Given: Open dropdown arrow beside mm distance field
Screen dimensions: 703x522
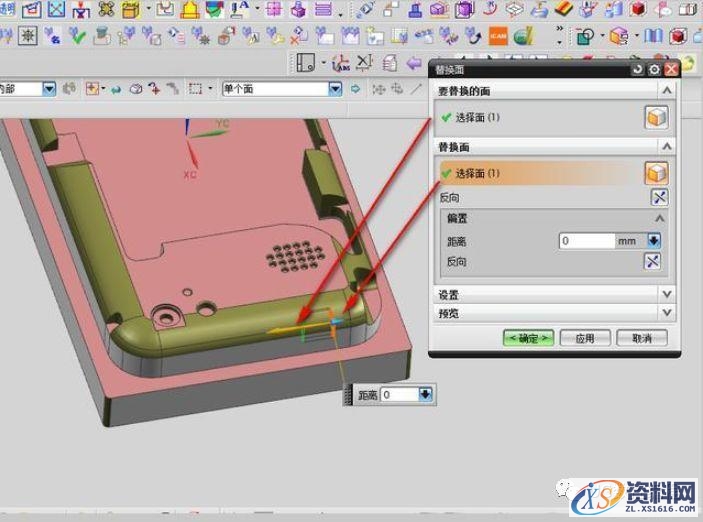Looking at the screenshot, I should click(x=654, y=241).
